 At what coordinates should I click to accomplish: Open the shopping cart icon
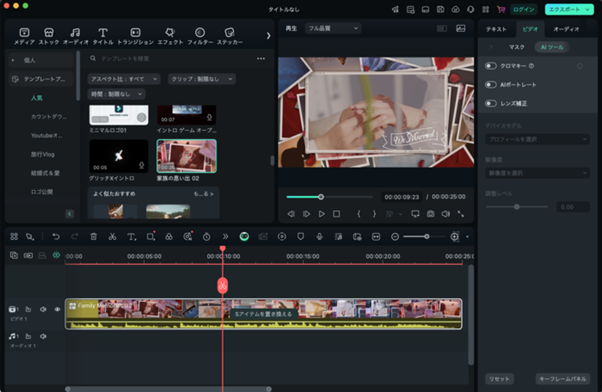click(x=501, y=9)
